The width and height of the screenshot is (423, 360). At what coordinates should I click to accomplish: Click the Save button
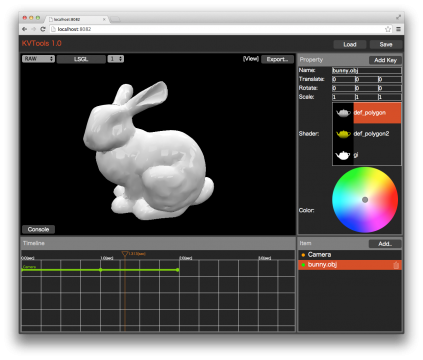coord(386,44)
